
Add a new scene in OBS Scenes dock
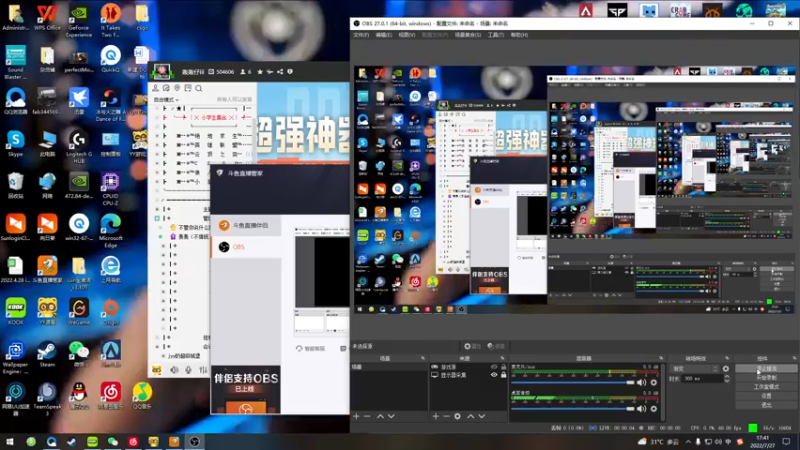(x=356, y=416)
